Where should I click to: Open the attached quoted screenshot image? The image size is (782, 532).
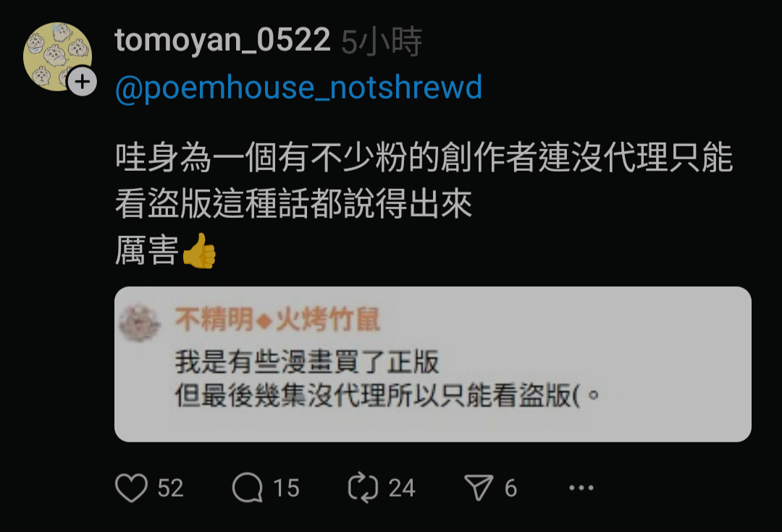[433, 364]
